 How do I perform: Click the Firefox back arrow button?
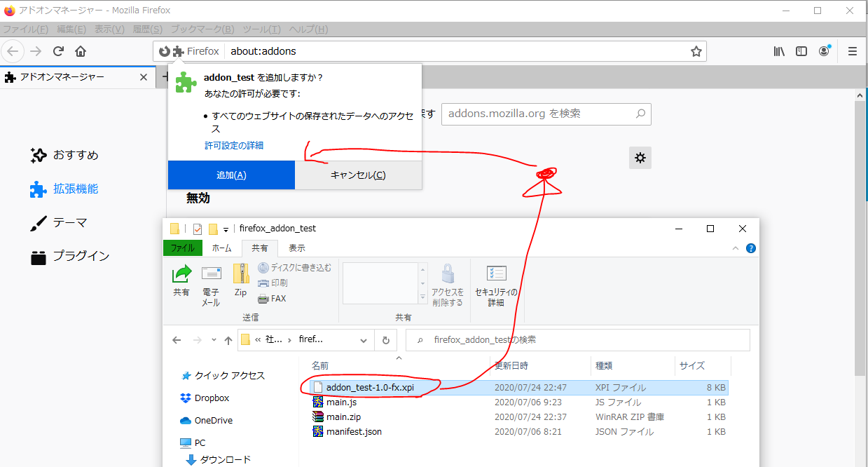point(13,51)
